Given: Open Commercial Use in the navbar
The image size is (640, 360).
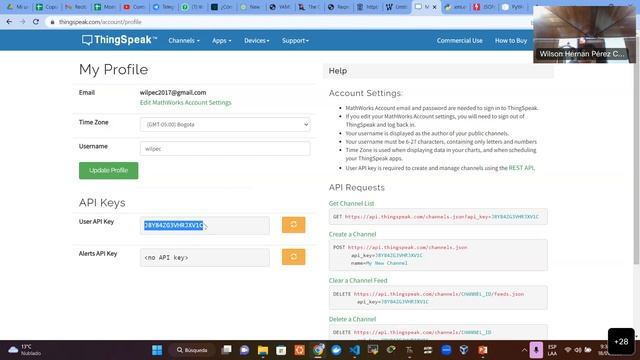Looking at the screenshot, I should (460, 40).
